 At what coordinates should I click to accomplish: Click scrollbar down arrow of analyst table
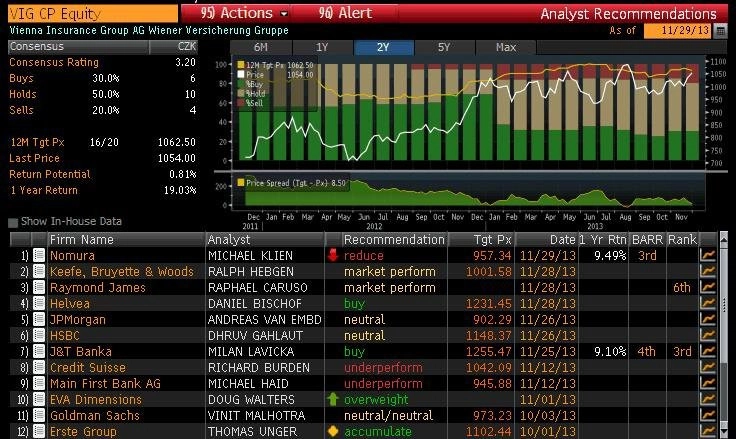[723, 431]
